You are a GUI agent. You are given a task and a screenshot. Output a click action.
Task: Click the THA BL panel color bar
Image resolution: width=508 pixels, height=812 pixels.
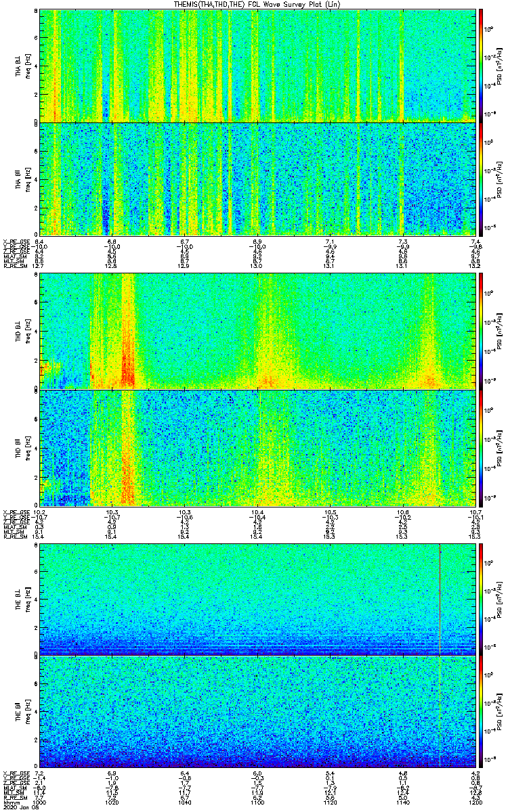pyautogui.click(x=482, y=64)
